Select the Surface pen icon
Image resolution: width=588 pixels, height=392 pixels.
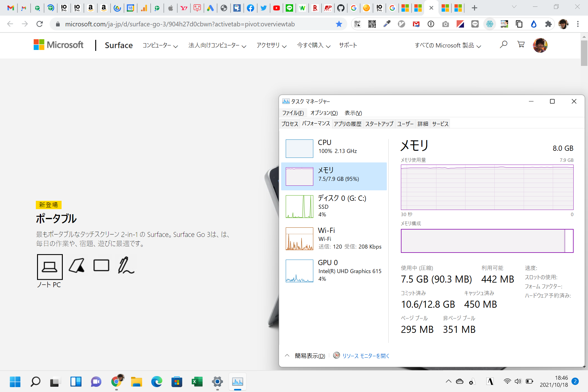tap(126, 265)
